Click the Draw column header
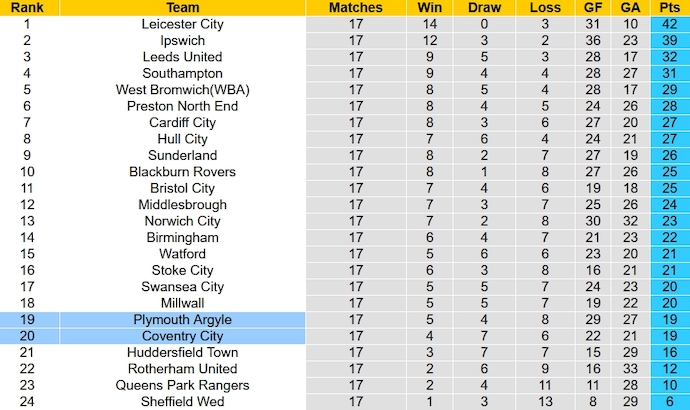Viewport: 690px width, 410px height. [484, 8]
